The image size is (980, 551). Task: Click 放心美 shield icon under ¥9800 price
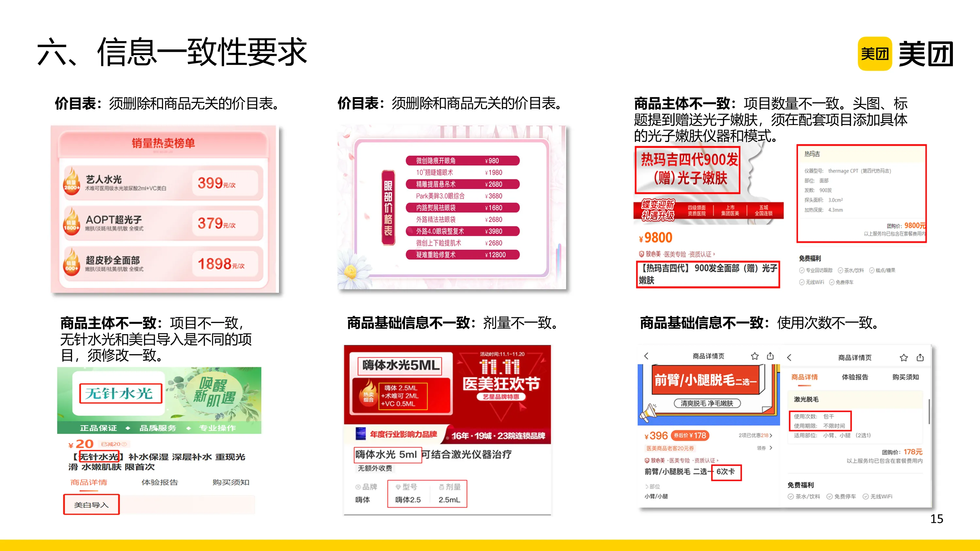(x=642, y=254)
